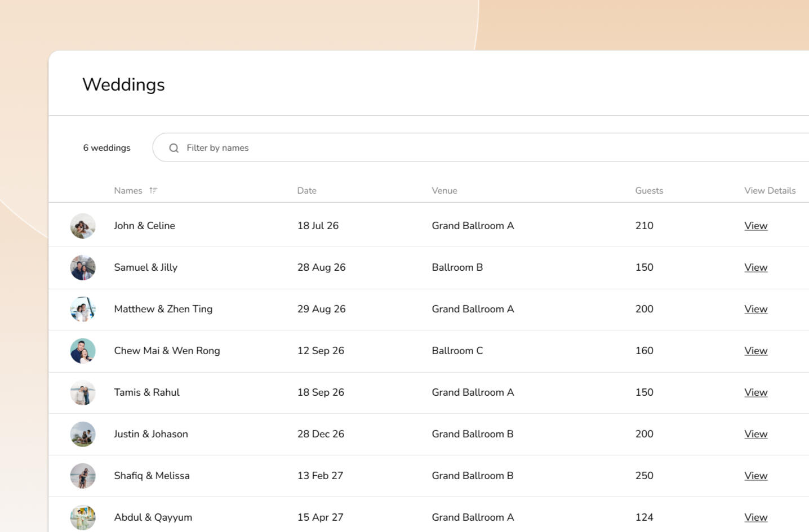The image size is (809, 532).
Task: Click Samuel & Jilly's avatar photo
Action: point(83,267)
